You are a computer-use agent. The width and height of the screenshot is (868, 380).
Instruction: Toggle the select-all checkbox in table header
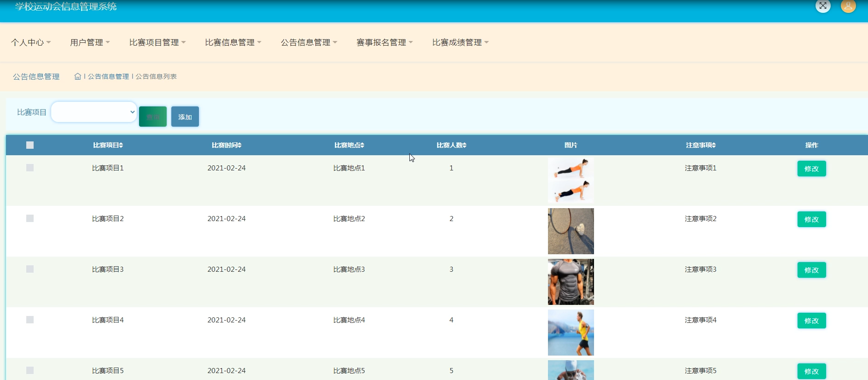tap(30, 145)
